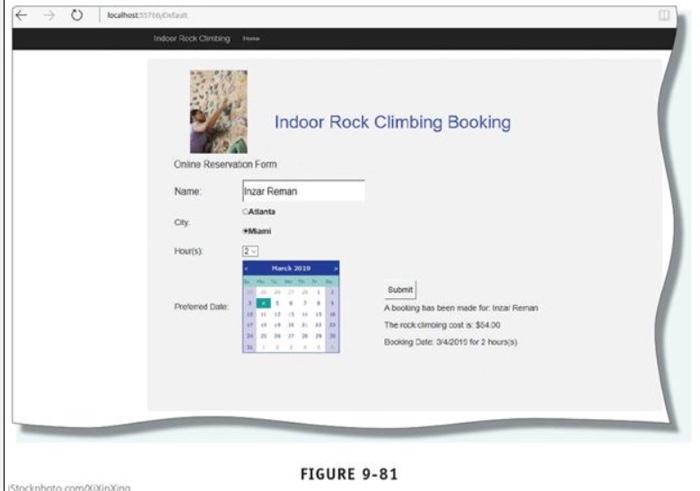The height and width of the screenshot is (491, 700).
Task: Pick March 27 in the calendar
Action: (x=291, y=336)
